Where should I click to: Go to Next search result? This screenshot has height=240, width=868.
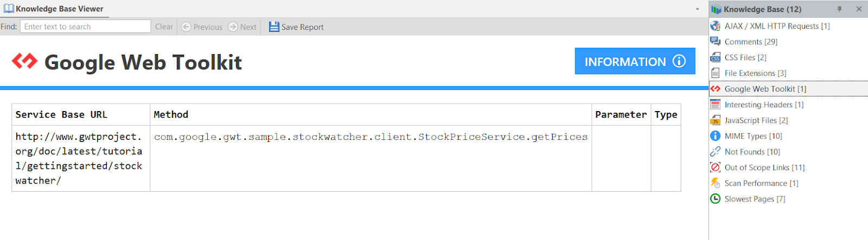click(x=242, y=27)
